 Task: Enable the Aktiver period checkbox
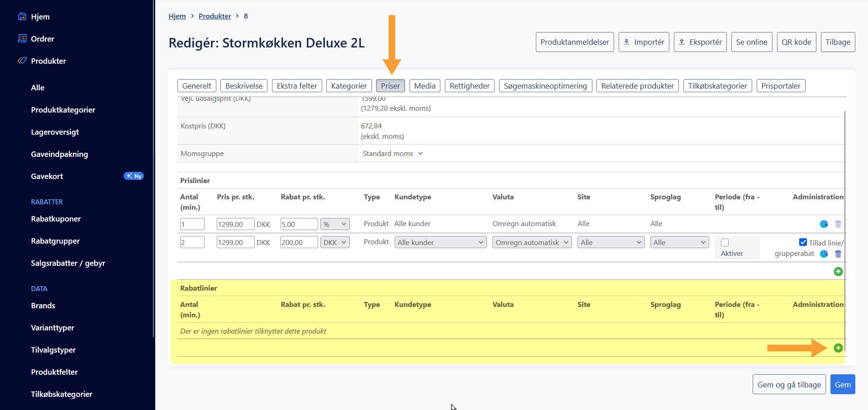tap(725, 243)
